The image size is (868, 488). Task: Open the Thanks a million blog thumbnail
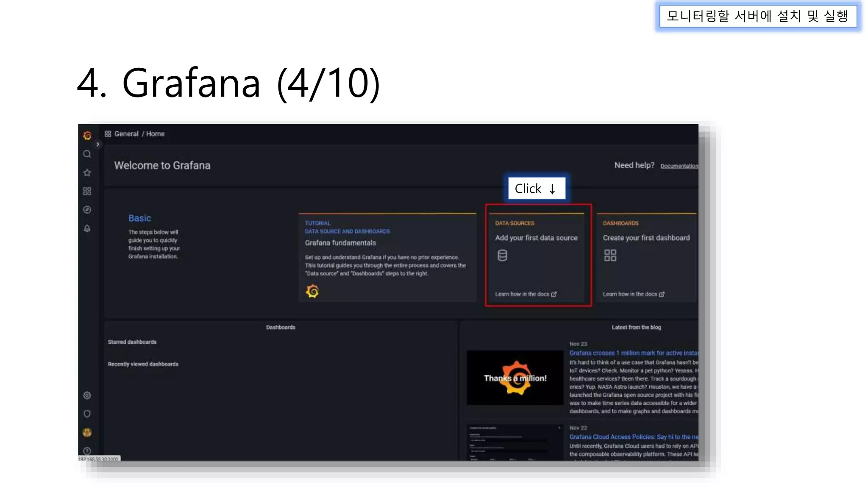click(x=515, y=378)
